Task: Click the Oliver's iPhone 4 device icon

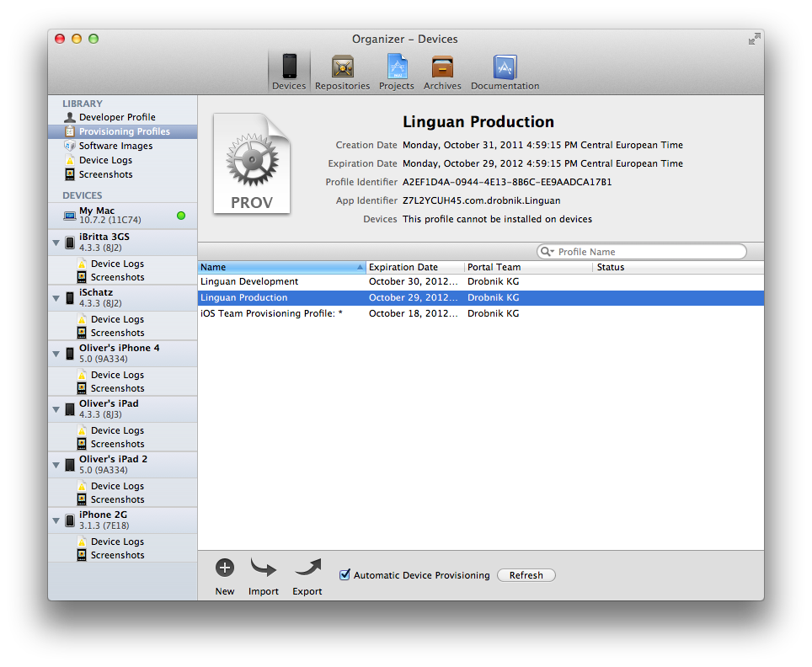Action: point(70,354)
